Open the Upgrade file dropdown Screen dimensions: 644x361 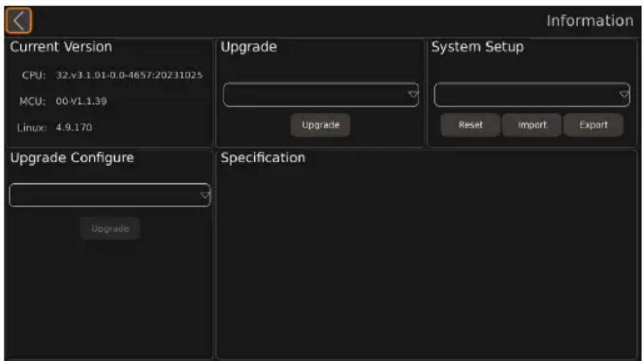pos(321,95)
